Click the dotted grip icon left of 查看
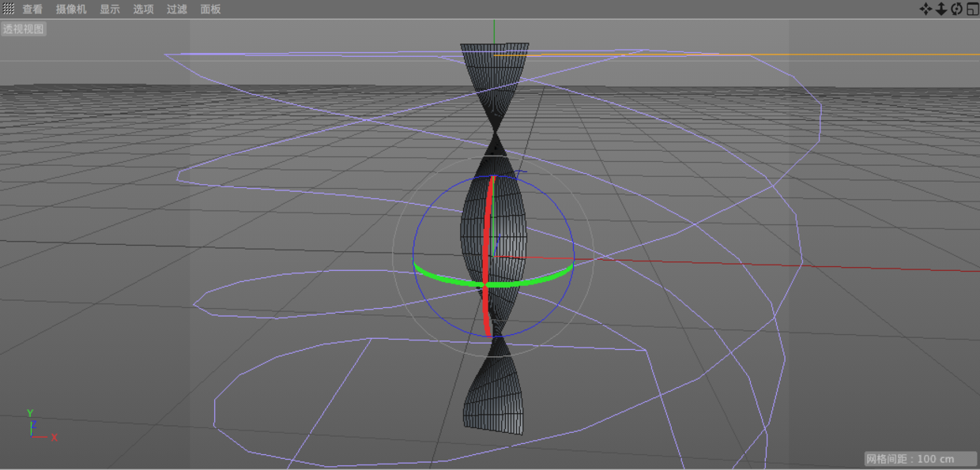Image resolution: width=980 pixels, height=470 pixels. 8,9
